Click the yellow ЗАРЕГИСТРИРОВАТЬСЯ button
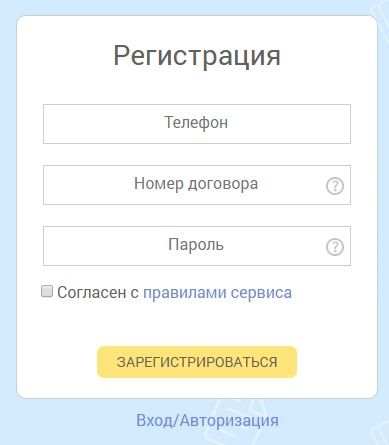The image size is (389, 445). [197, 362]
